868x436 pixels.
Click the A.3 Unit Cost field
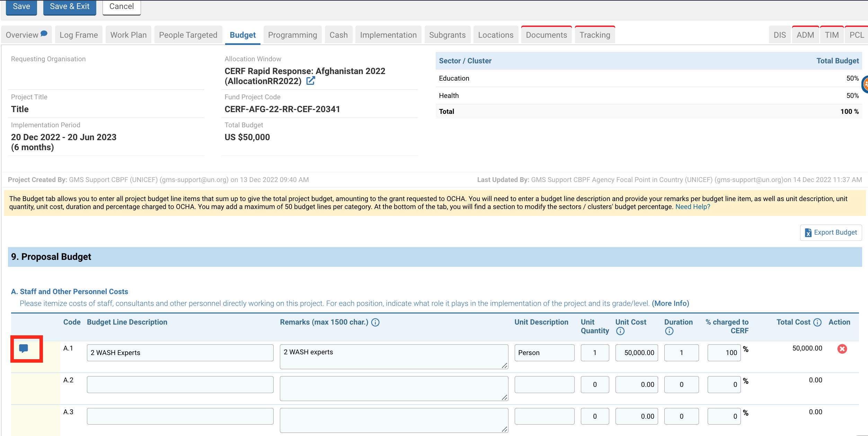637,416
